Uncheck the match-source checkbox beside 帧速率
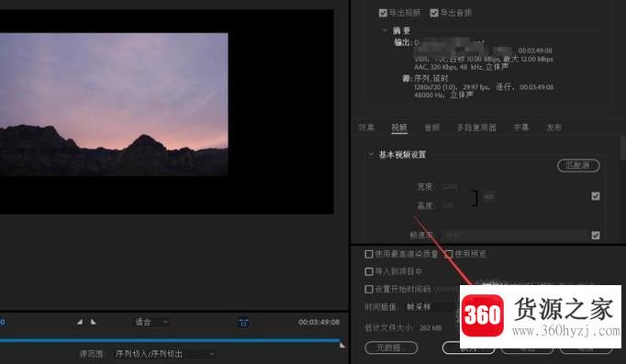The width and height of the screenshot is (626, 364). 596,236
